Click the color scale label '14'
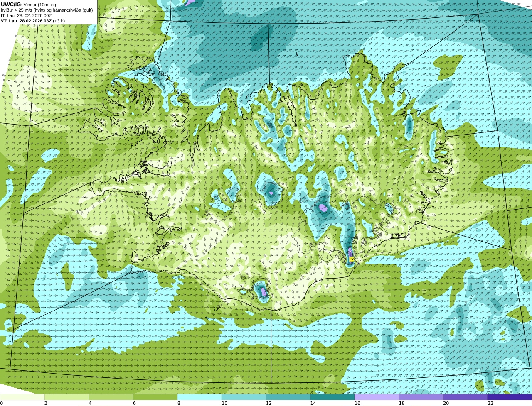Viewport: 532px width, 406px height. 313,403
